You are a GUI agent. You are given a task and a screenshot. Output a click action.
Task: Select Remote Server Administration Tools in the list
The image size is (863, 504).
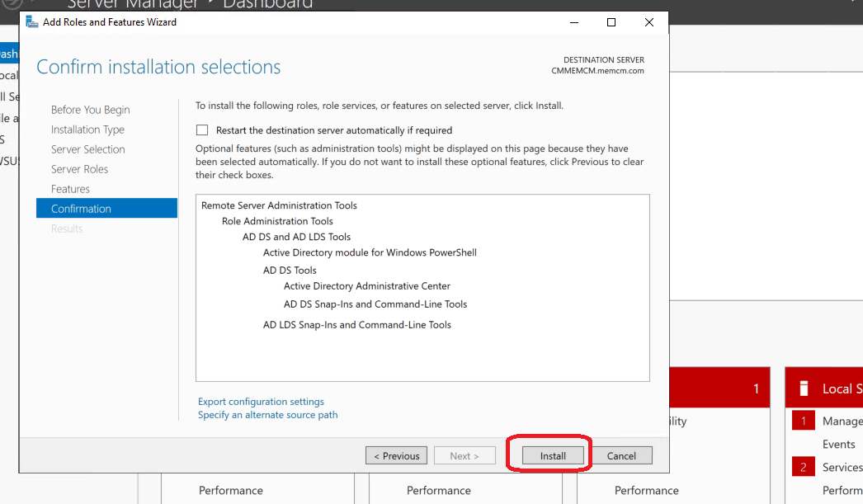[277, 205]
